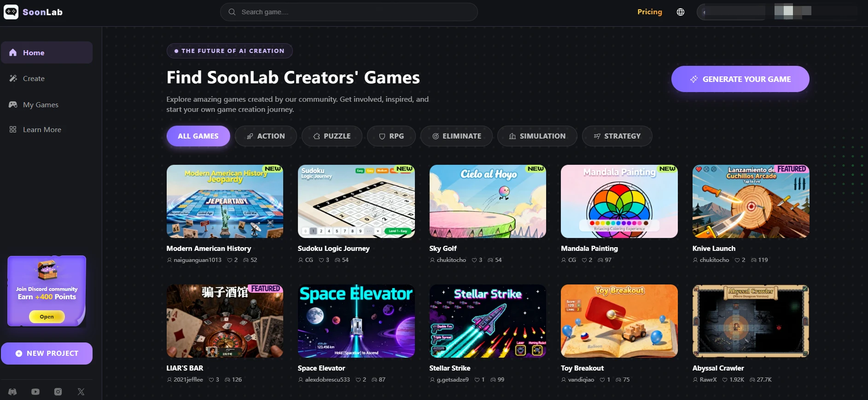Open the language globe icon
The image size is (868, 400).
tap(680, 12)
